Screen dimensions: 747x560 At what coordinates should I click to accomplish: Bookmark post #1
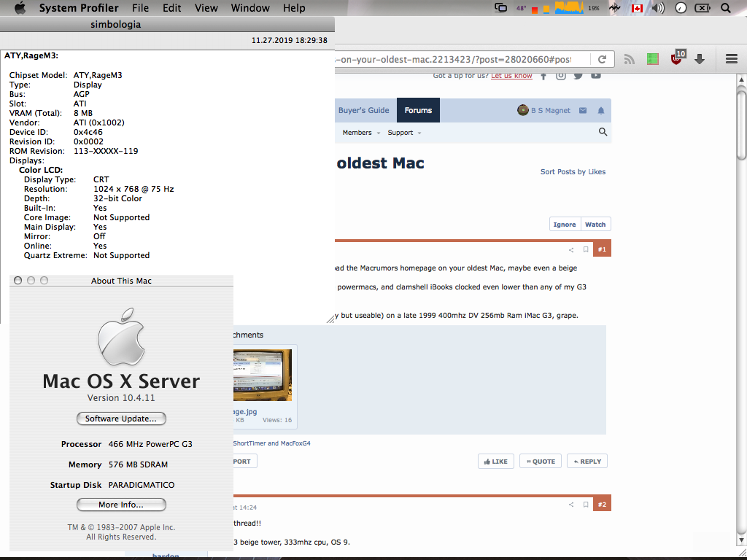[x=586, y=249]
